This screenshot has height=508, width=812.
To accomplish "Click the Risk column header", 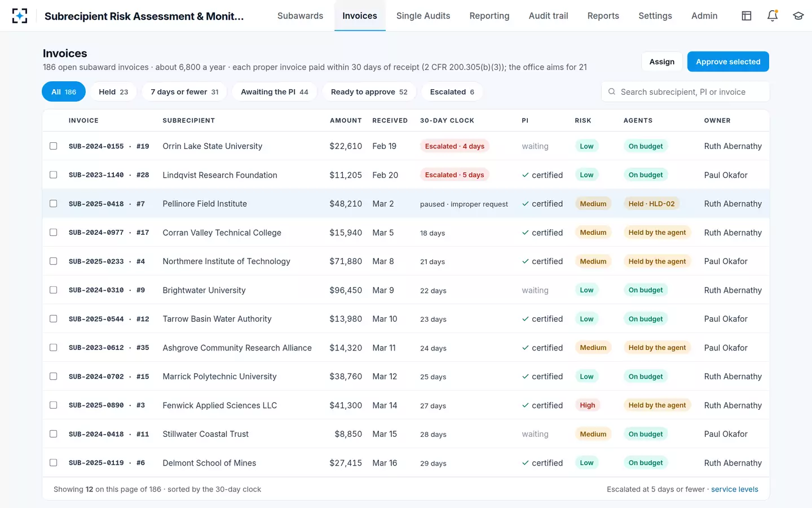I will pos(583,120).
